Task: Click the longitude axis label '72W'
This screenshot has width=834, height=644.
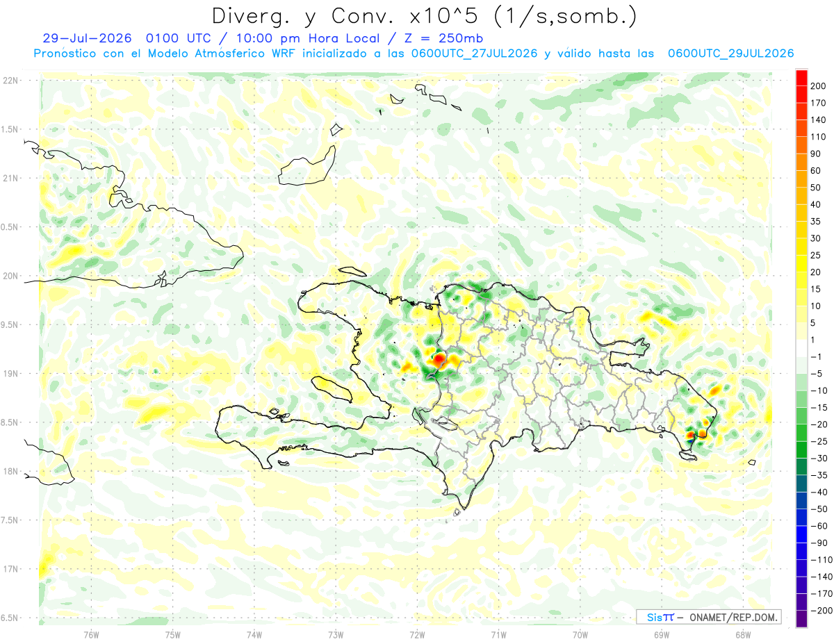Action: click(417, 634)
